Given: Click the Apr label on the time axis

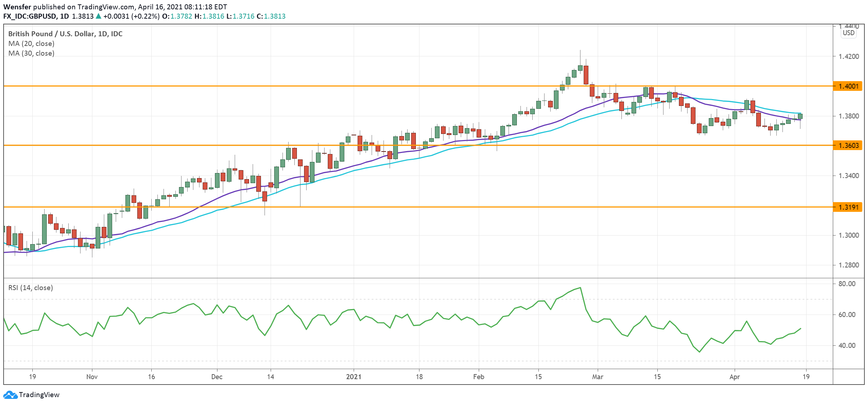Looking at the screenshot, I should tap(734, 377).
